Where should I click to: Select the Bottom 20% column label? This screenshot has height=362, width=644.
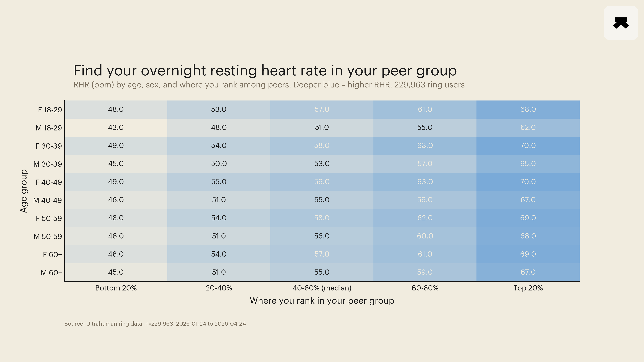pyautogui.click(x=116, y=288)
